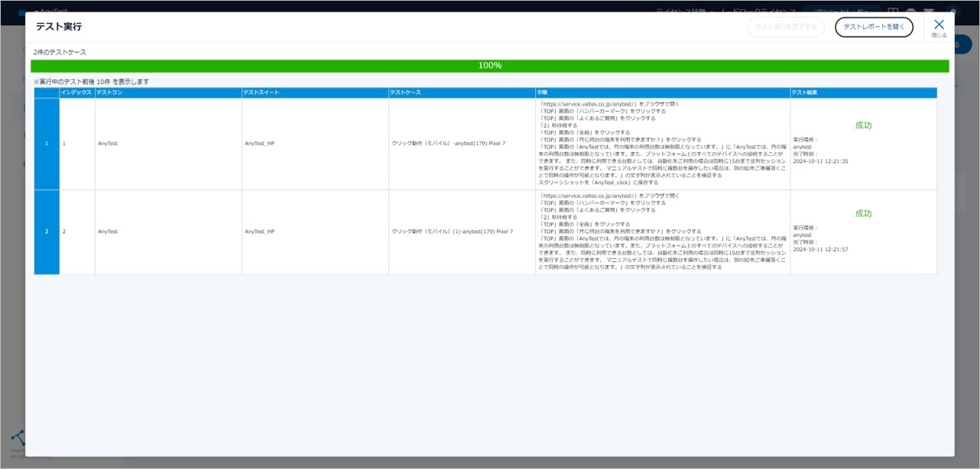Click the first row's クリック動作 test case cell
Viewport: 980px width, 469px height.
coord(448,144)
